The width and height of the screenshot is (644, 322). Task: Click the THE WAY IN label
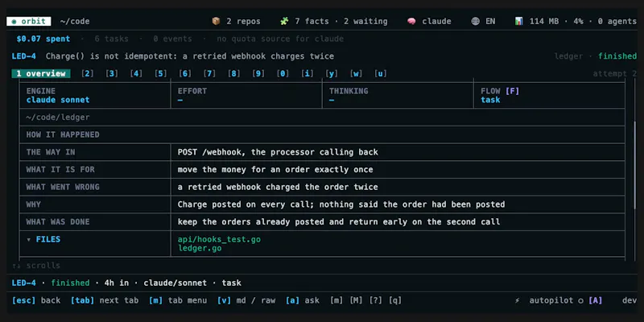pos(51,152)
